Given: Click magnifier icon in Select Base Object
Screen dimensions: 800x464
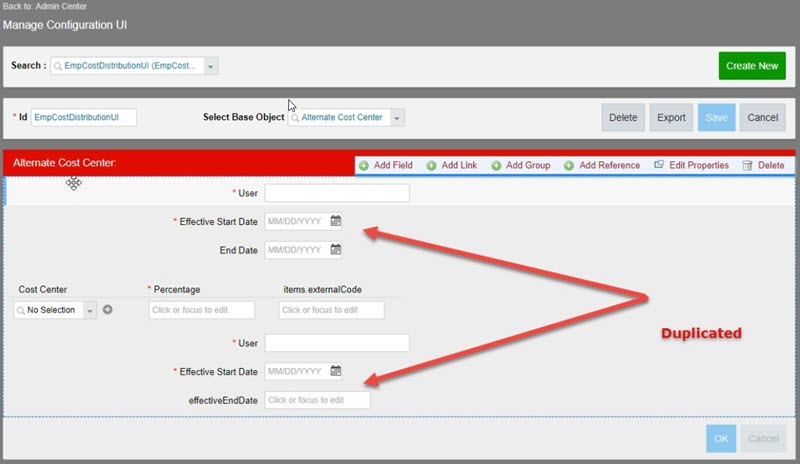Looking at the screenshot, I should pos(295,118).
